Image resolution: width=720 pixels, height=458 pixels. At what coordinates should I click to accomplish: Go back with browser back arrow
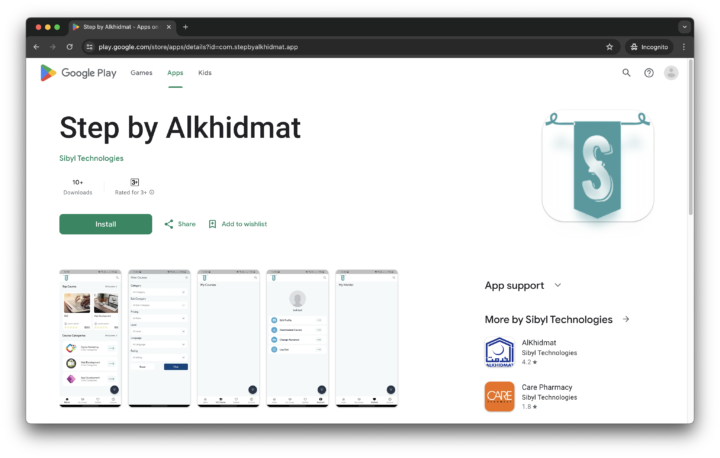coord(36,47)
